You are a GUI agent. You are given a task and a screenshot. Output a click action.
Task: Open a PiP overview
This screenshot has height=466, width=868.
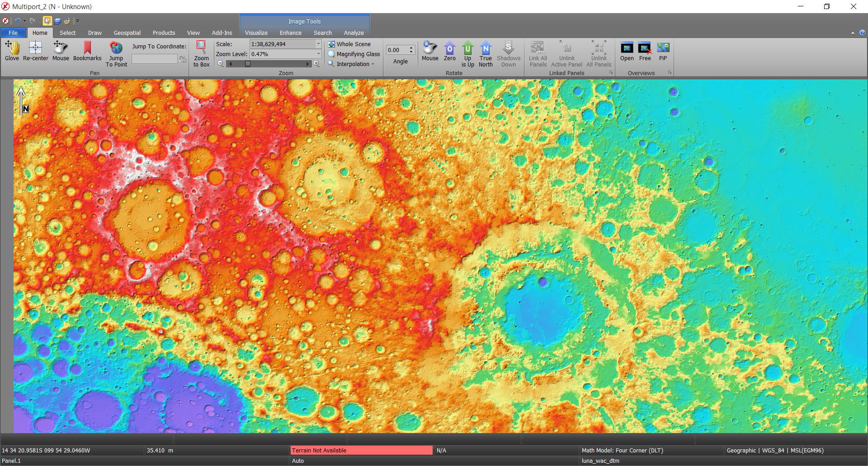tap(663, 51)
